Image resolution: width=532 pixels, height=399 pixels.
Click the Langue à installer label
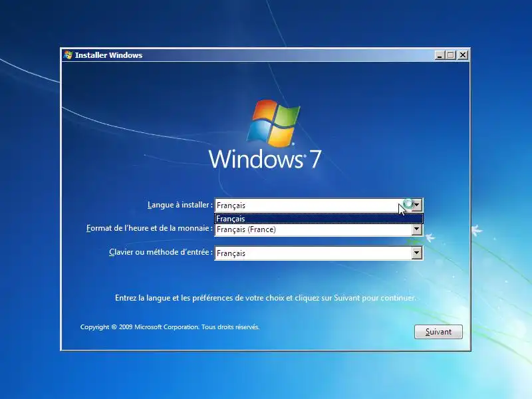coord(180,205)
